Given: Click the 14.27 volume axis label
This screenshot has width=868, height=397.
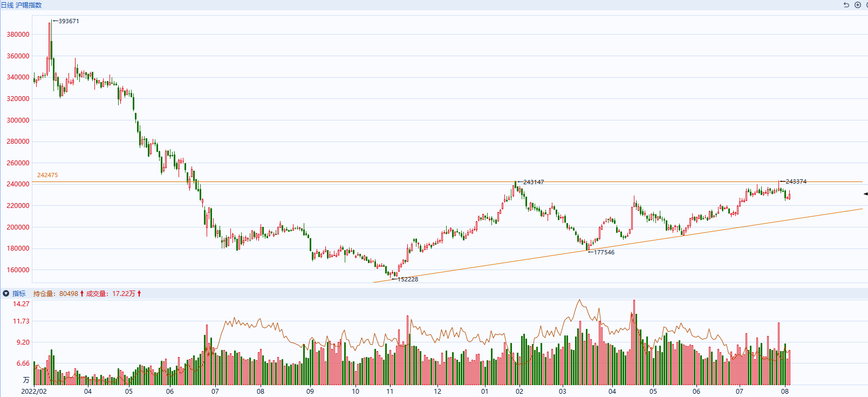Looking at the screenshot, I should pyautogui.click(x=21, y=304).
